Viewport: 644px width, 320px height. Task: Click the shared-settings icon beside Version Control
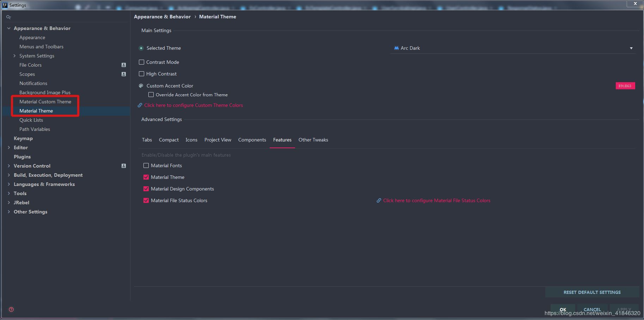coord(123,165)
